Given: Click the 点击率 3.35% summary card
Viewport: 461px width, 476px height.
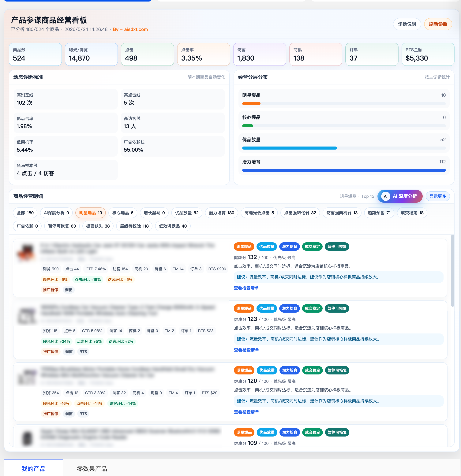Looking at the screenshot, I should tap(204, 54).
